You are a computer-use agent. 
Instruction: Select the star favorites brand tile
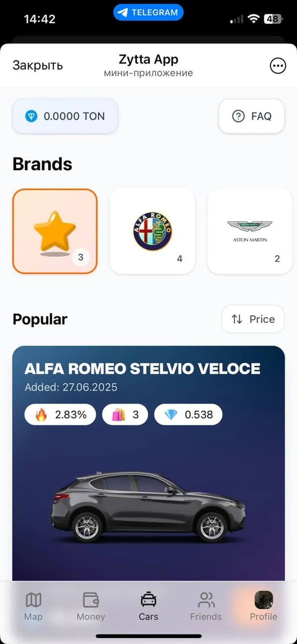tap(55, 231)
